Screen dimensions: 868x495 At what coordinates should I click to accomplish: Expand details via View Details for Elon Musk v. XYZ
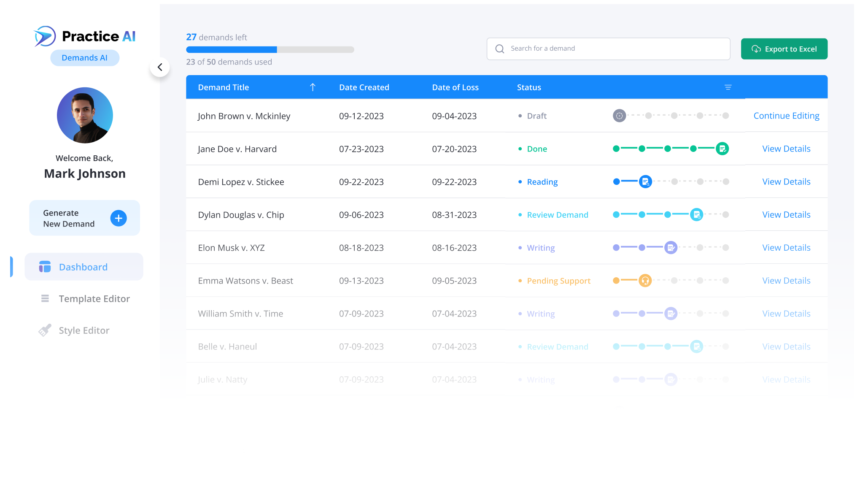pyautogui.click(x=786, y=247)
